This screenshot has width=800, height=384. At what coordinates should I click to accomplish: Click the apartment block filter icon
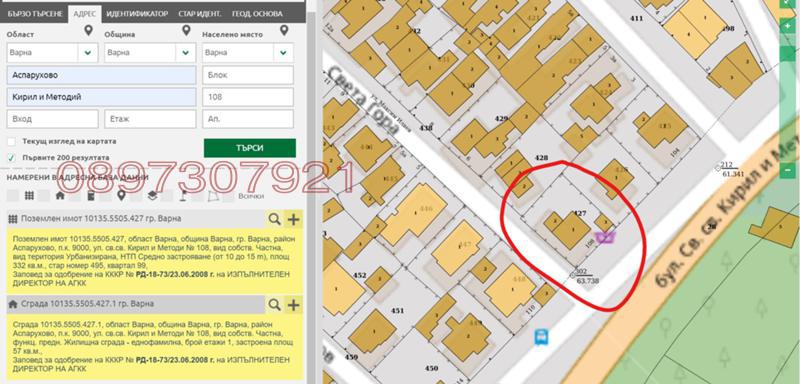(x=91, y=195)
